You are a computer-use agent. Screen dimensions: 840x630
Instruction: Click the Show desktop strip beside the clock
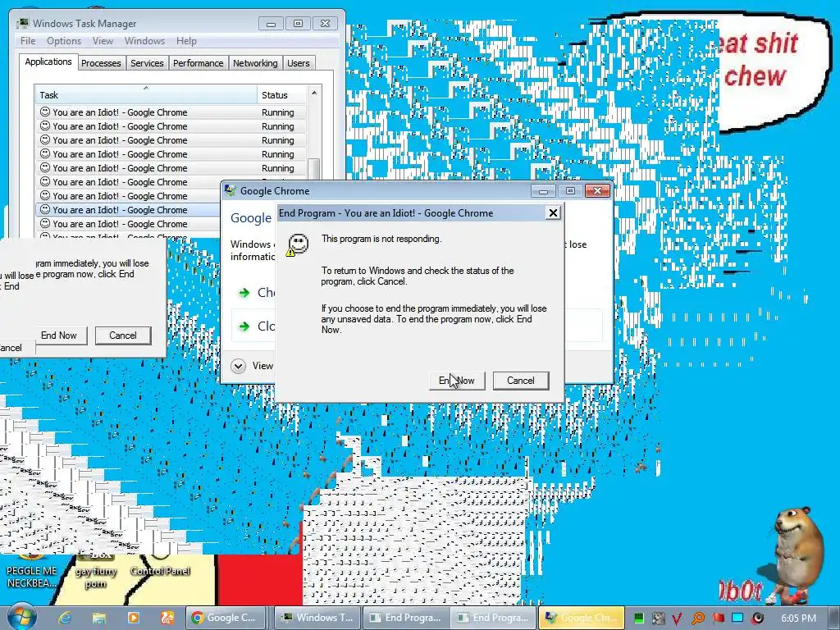(834, 618)
